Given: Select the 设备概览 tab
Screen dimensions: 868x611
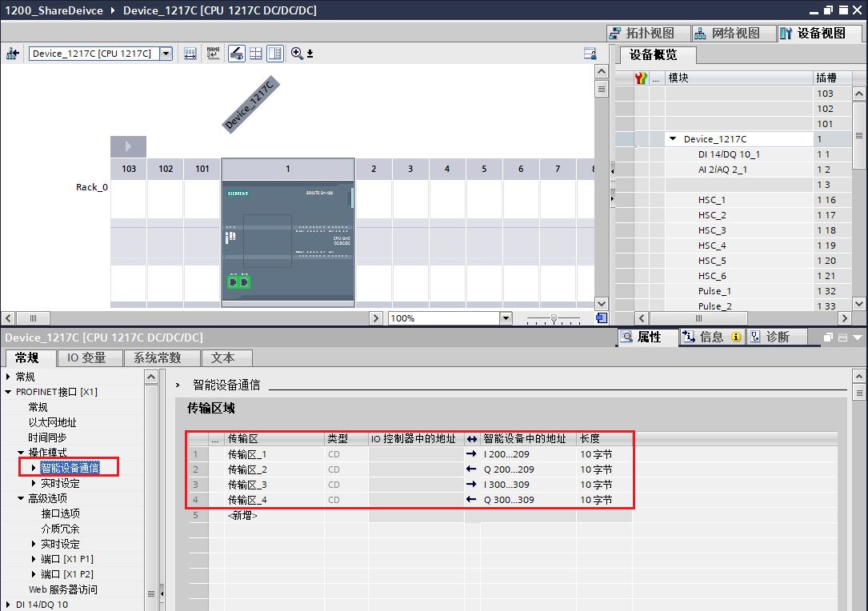Looking at the screenshot, I should (657, 55).
